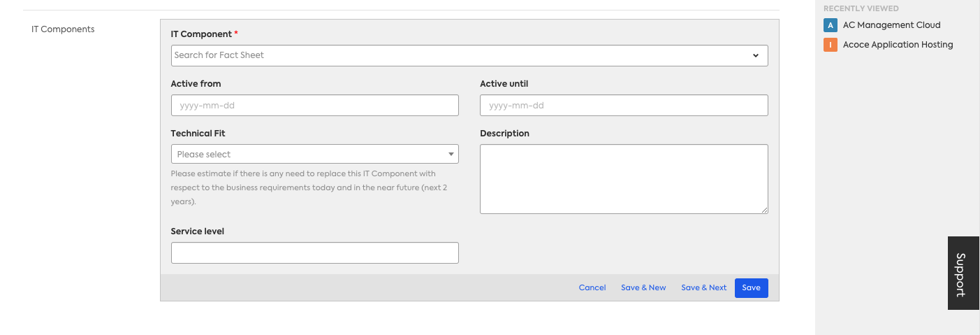This screenshot has height=335, width=980.
Task: Click the orange Acoce Application Hosting icon
Action: coord(831,45)
